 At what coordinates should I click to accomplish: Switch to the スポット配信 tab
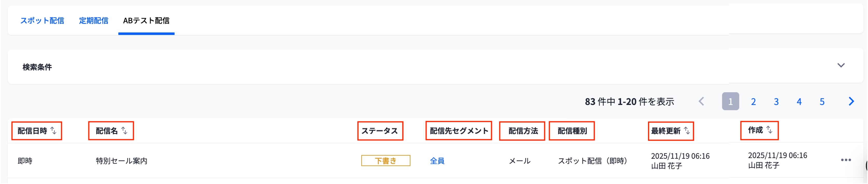point(42,20)
